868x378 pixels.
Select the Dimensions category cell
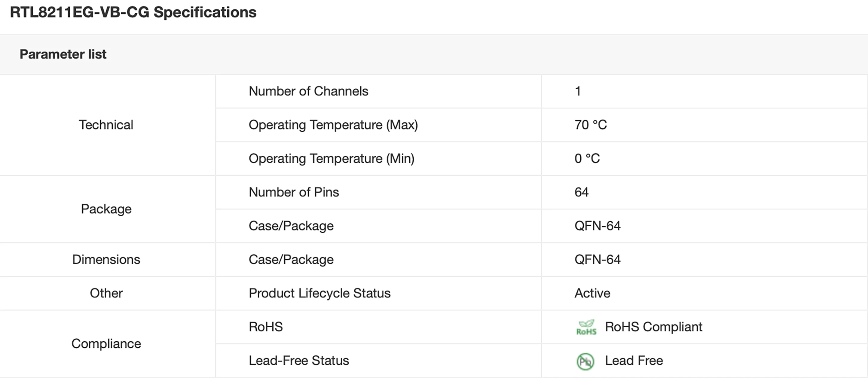[106, 260]
